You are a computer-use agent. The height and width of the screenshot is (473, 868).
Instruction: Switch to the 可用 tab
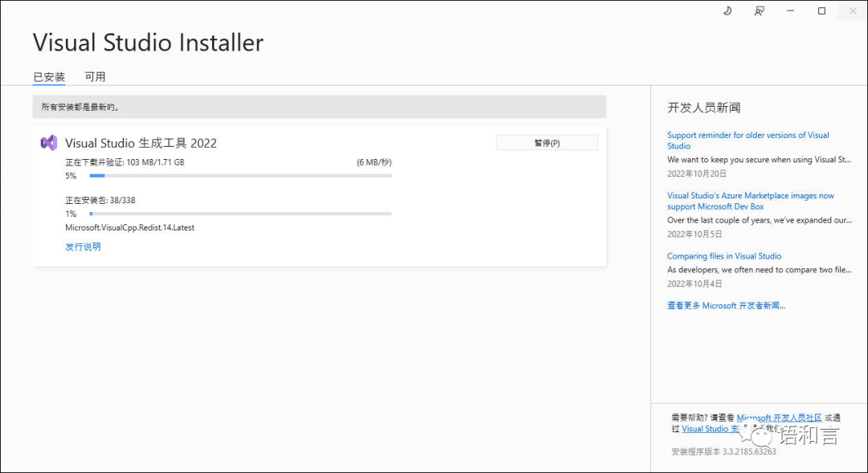95,77
